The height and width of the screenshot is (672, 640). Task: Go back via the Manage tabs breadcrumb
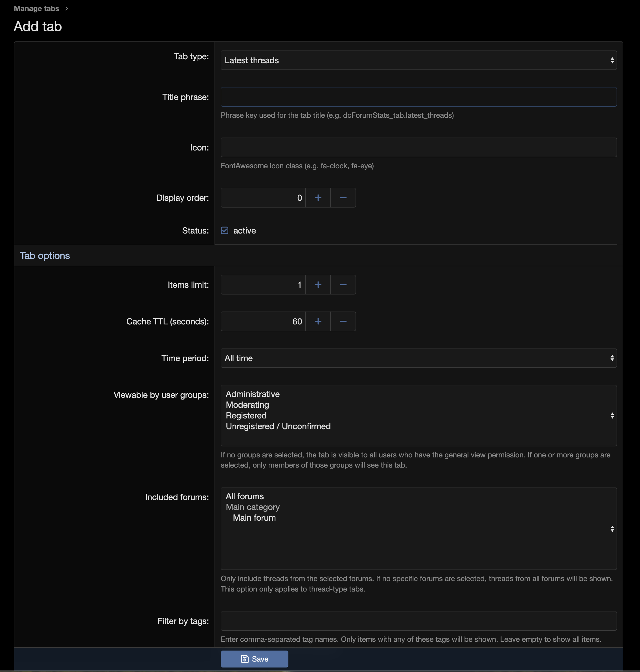pos(36,8)
